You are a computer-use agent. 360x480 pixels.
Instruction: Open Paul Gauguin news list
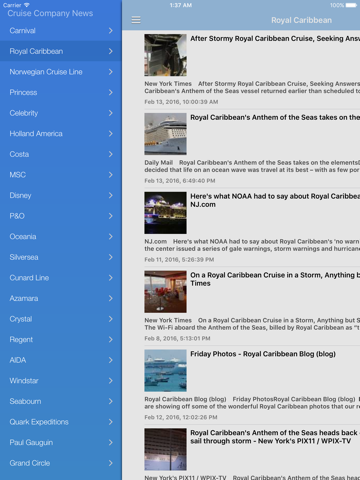61,443
